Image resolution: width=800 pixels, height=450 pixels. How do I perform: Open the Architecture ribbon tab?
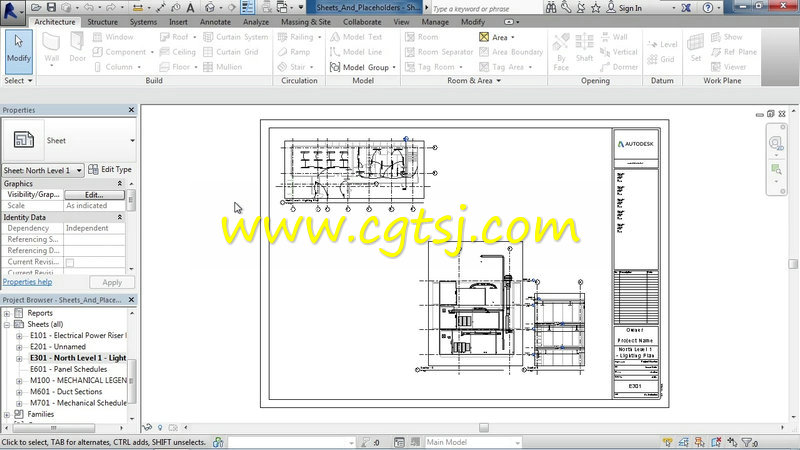[x=55, y=22]
